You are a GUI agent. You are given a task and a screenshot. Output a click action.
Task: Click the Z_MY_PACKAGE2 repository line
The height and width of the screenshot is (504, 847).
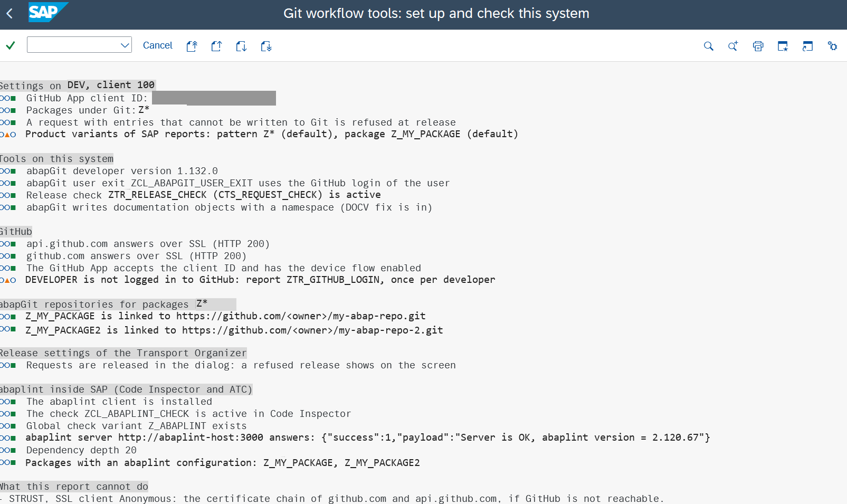pos(234,330)
